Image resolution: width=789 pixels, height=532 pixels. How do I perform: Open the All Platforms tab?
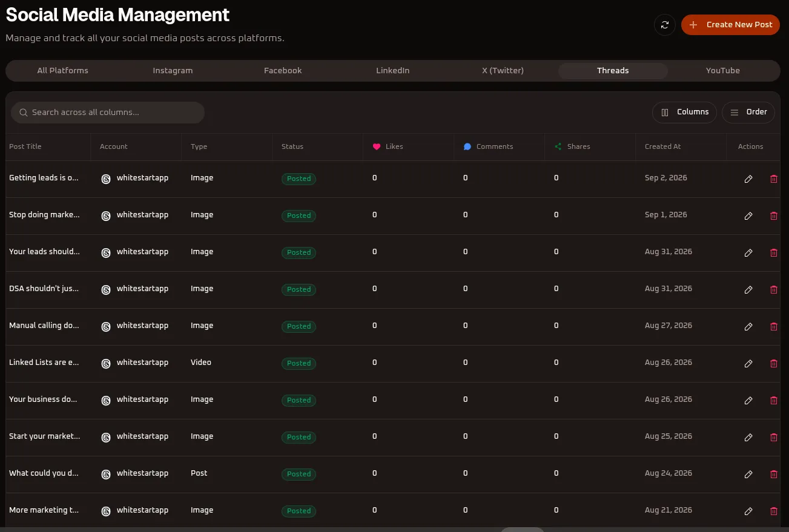point(62,71)
